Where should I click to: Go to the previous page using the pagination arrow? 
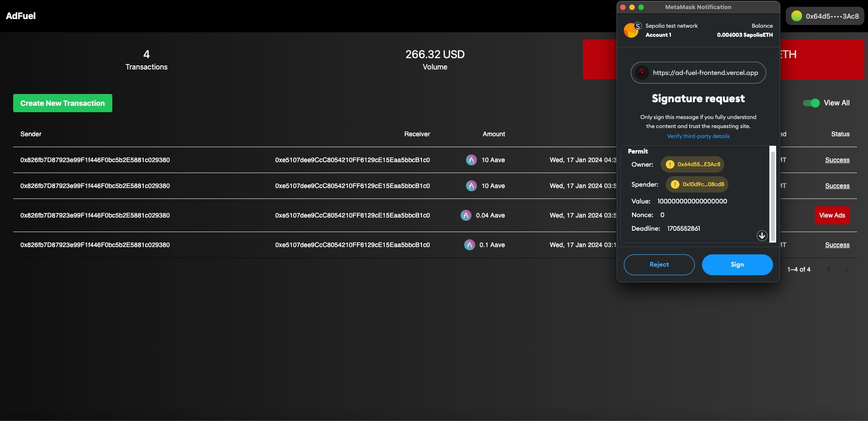click(829, 269)
